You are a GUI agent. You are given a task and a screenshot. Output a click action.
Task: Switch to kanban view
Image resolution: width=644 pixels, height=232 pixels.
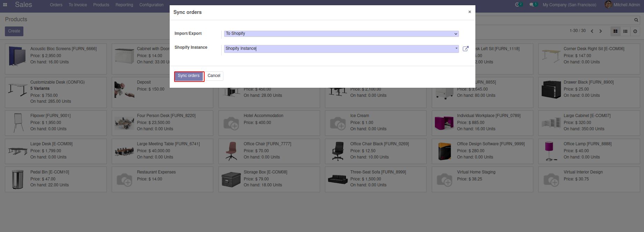pyautogui.click(x=615, y=31)
